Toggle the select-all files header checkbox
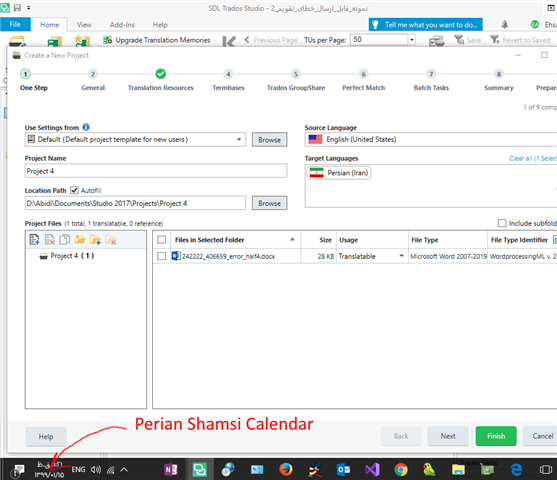The width and height of the screenshot is (557, 480). point(162,240)
